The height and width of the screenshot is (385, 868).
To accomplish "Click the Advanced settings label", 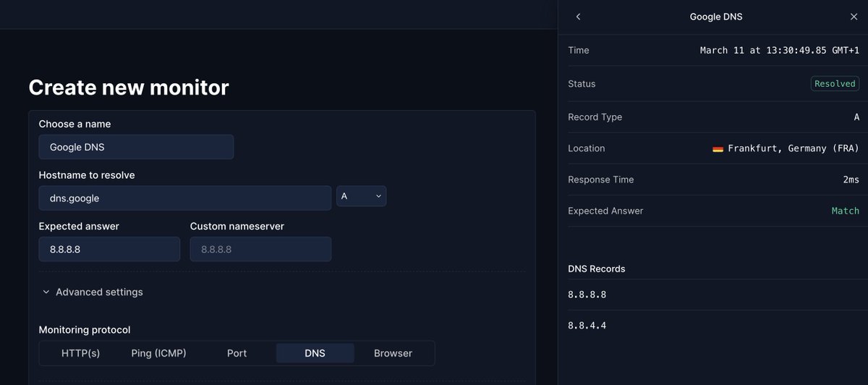I will coord(99,292).
